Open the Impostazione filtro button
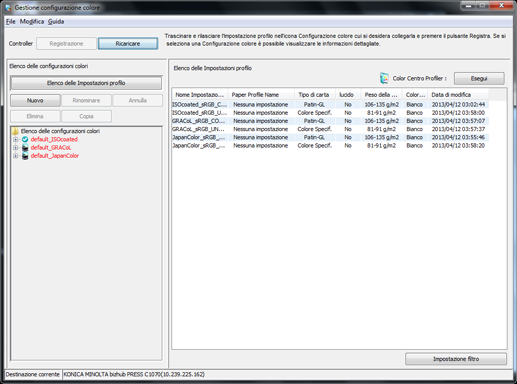The image size is (517, 384). (456, 359)
